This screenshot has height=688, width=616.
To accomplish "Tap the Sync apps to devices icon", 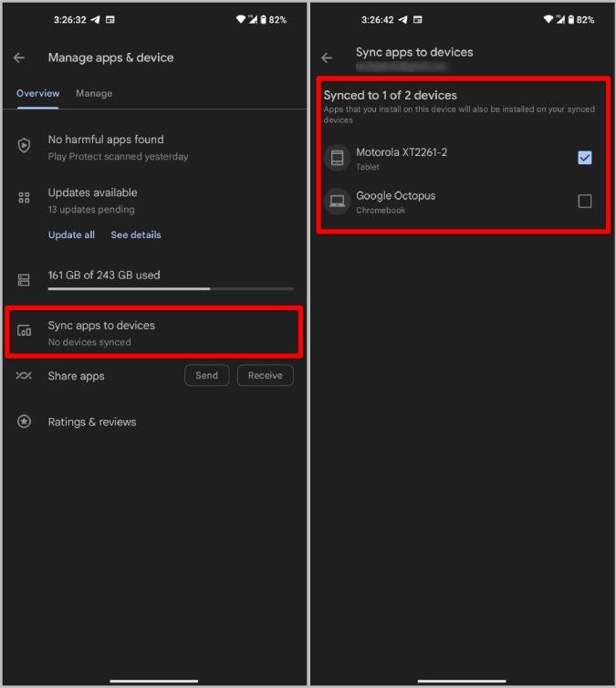I will pyautogui.click(x=24, y=330).
